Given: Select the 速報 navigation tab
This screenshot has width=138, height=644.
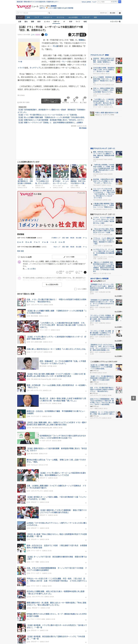Looking at the screenshot, I should pyautogui.click(x=28, y=17).
